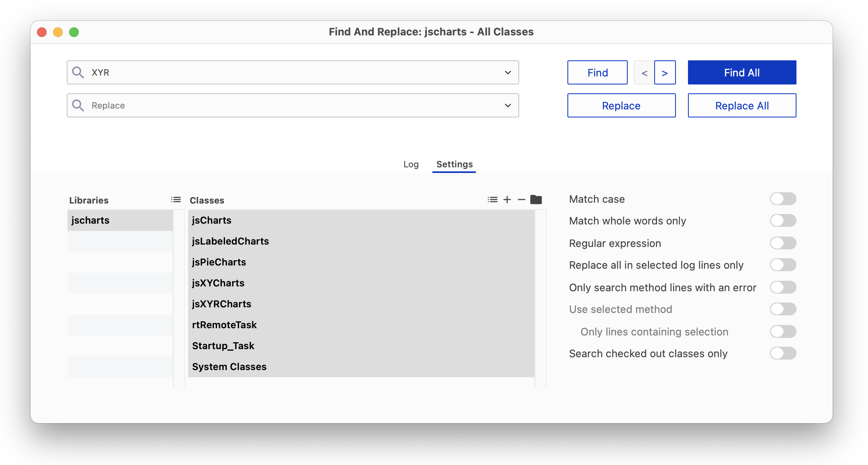
Task: Close the Find And Replace window
Action: (42, 32)
